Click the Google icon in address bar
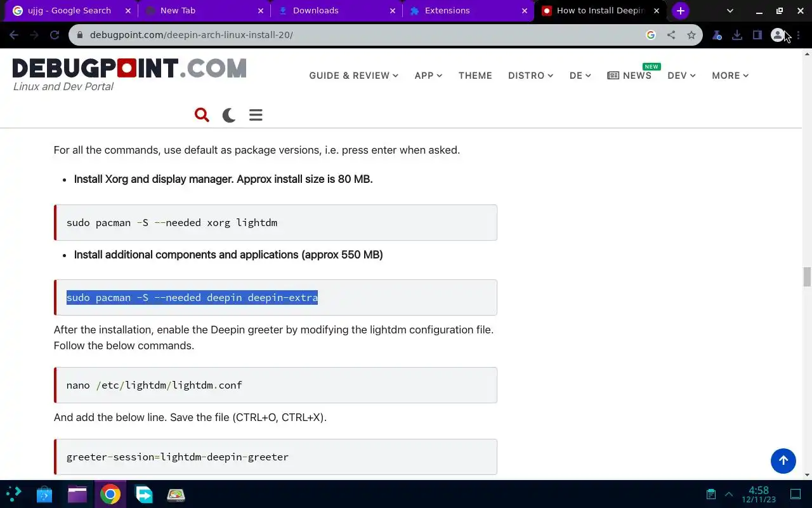Screen dimensions: 812x508 pos(650,35)
